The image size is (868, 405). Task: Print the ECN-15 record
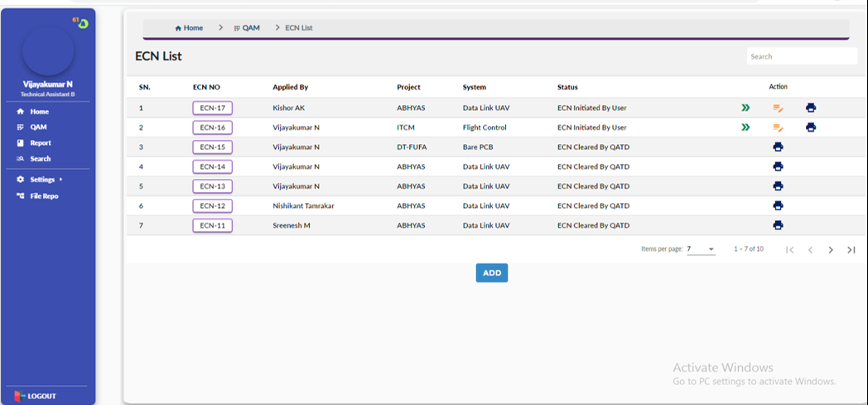(x=778, y=147)
